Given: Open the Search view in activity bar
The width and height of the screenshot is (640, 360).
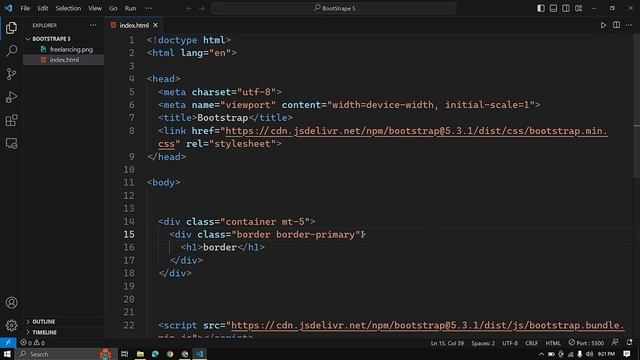Looking at the screenshot, I should (11, 51).
